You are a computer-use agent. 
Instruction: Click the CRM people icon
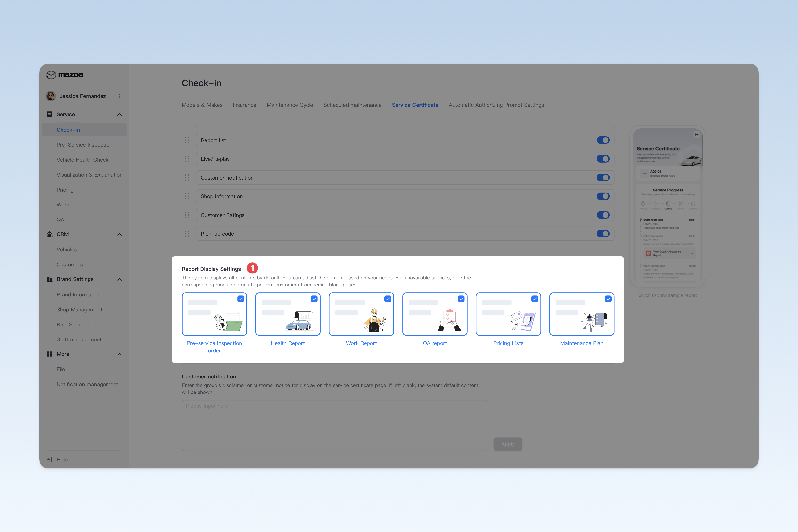pyautogui.click(x=49, y=234)
